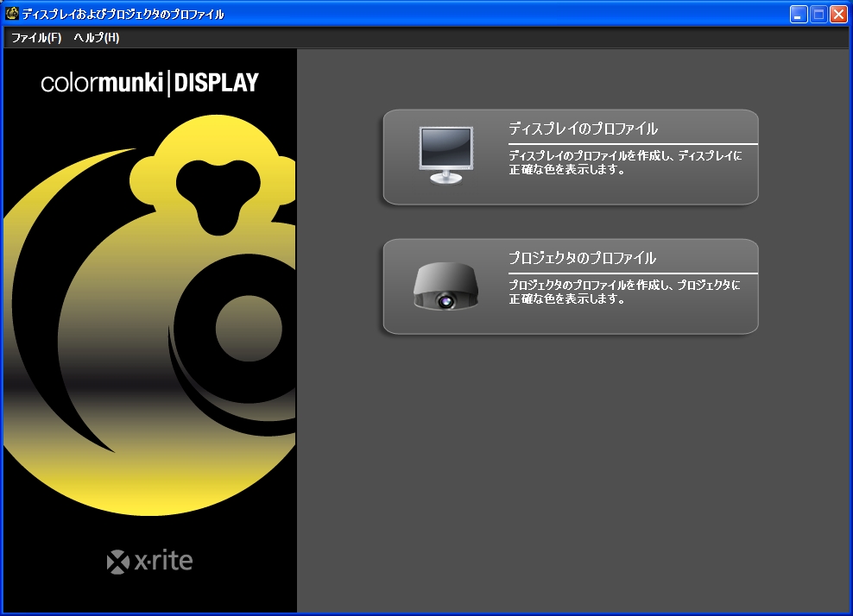Select the ディスプレイのプロファイル title
Screen dimensions: 853x616
[x=583, y=129]
